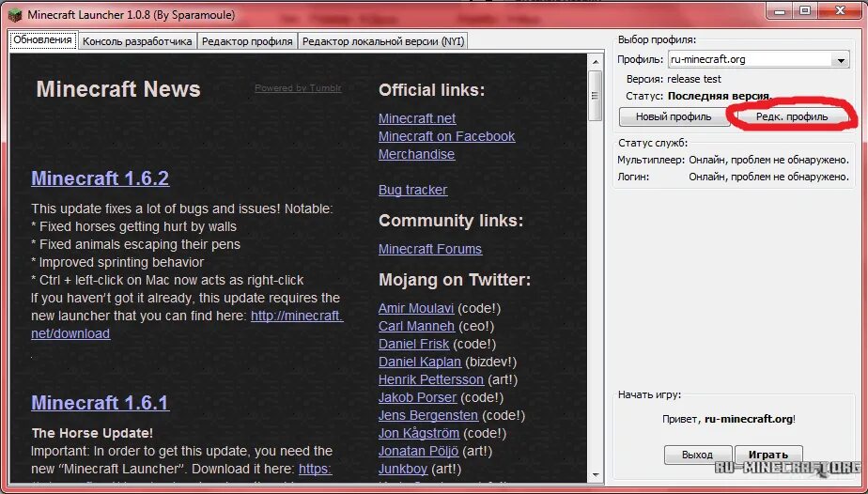Screen dimensions: 868x494
Task: Open the Minecraft 1.6.1 headline link
Action: (101, 402)
